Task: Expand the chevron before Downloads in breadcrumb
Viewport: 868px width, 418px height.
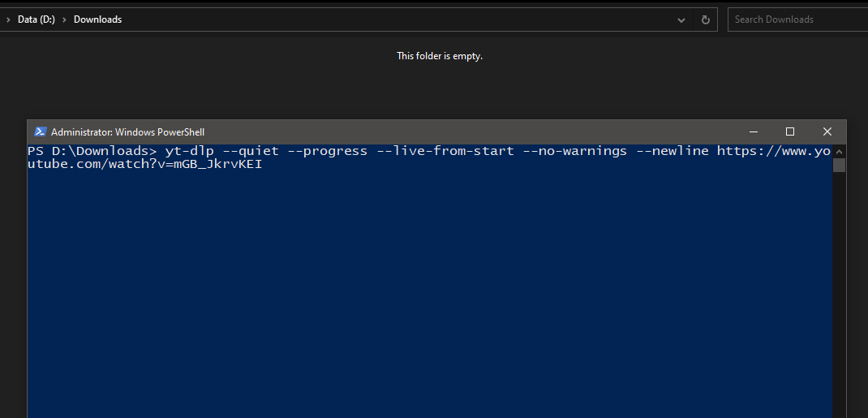Action: (64, 19)
